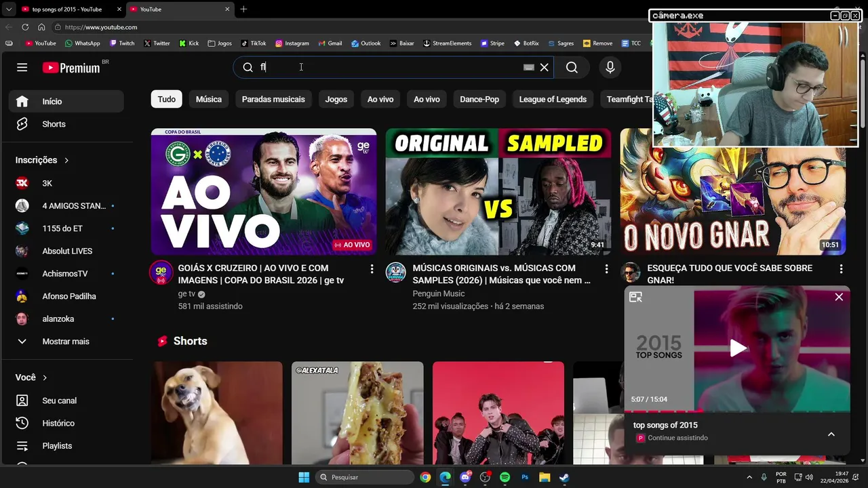Image resolution: width=868 pixels, height=488 pixels.
Task: Open options menu for Músicas Originais video
Action: [x=606, y=269]
